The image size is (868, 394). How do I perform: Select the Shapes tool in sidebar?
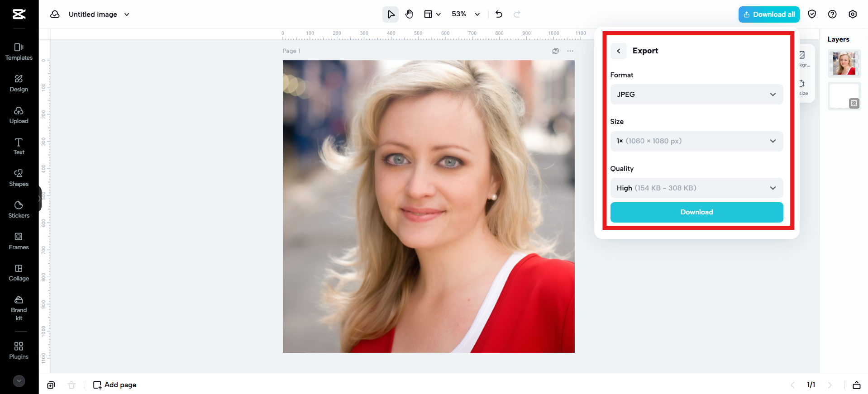coord(19,178)
